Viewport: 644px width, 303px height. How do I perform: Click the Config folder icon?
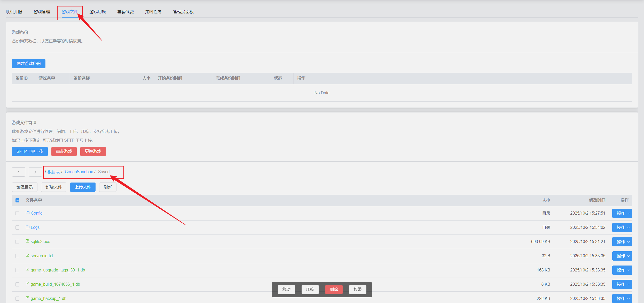[28, 213]
